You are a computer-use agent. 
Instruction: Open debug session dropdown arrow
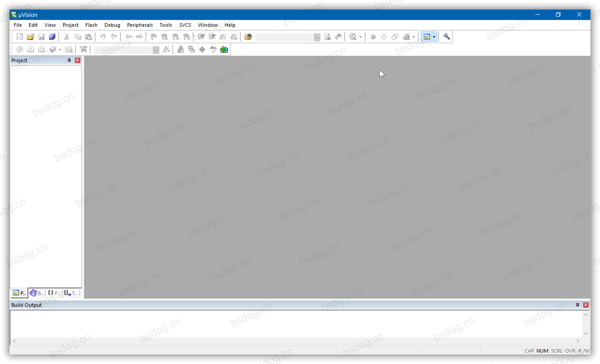point(361,37)
